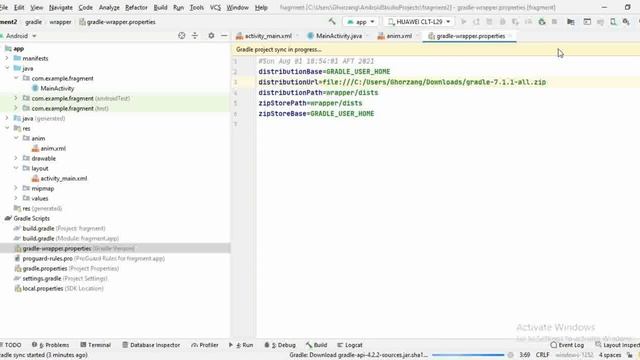Click the windows-1252 encoding indicator

(x=574, y=355)
